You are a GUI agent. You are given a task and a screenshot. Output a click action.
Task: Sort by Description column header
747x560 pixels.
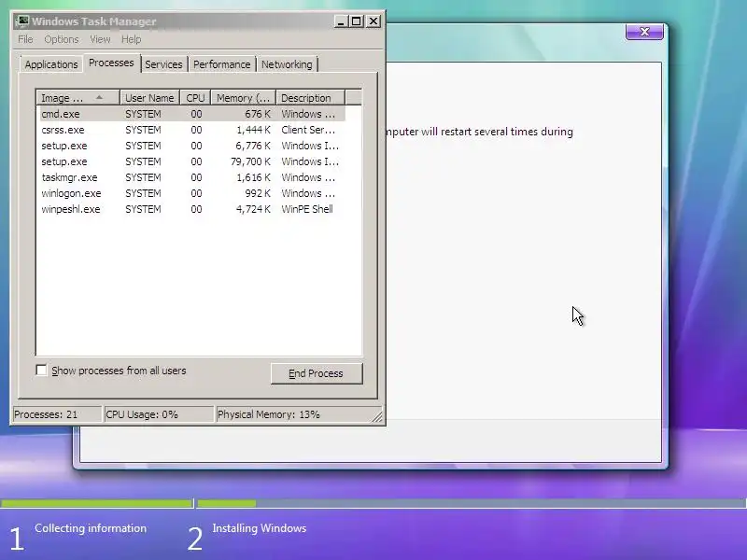[x=310, y=98]
